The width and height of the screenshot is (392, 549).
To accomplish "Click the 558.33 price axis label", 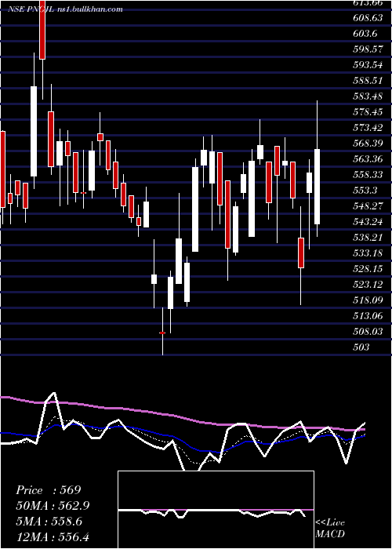I will [x=368, y=175].
